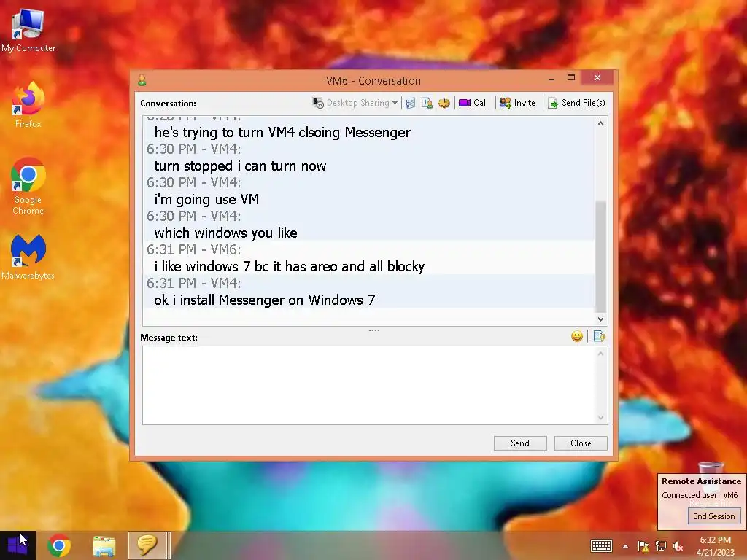747x560 pixels.
Task: Click message box scrollbar up arrow
Action: click(601, 354)
